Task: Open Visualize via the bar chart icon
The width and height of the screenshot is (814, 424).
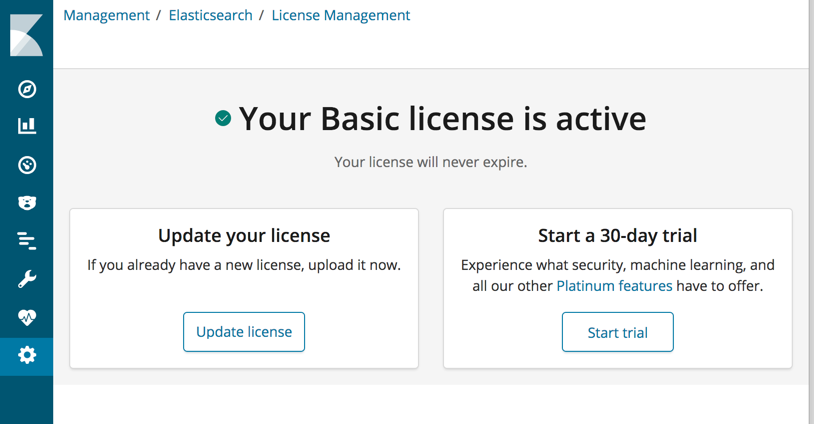Action: point(27,126)
